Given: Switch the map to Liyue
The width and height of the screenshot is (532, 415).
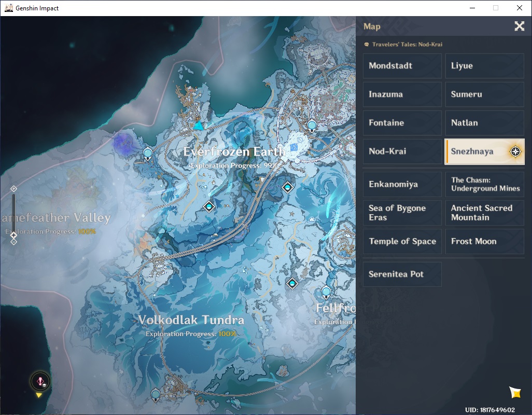Looking at the screenshot, I should click(x=484, y=66).
